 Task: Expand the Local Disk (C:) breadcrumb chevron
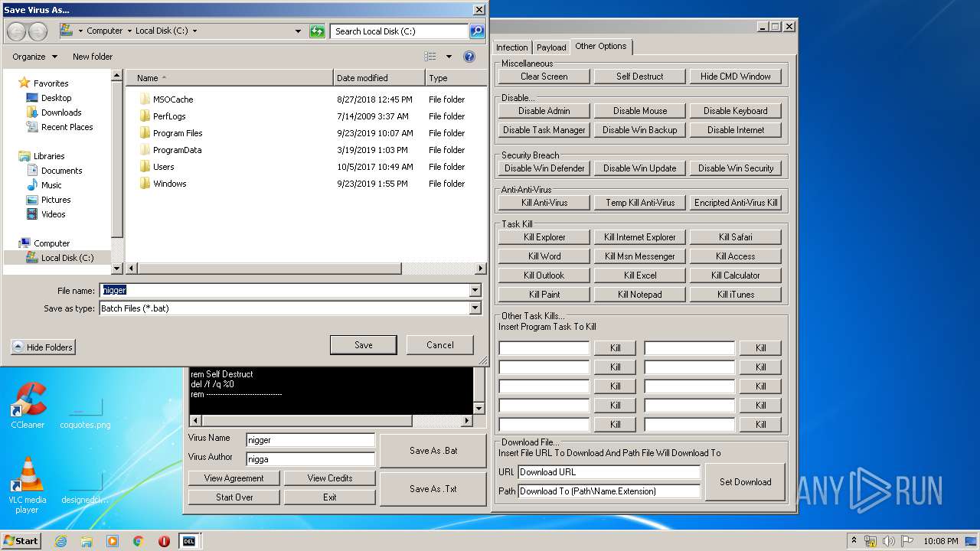tap(194, 31)
